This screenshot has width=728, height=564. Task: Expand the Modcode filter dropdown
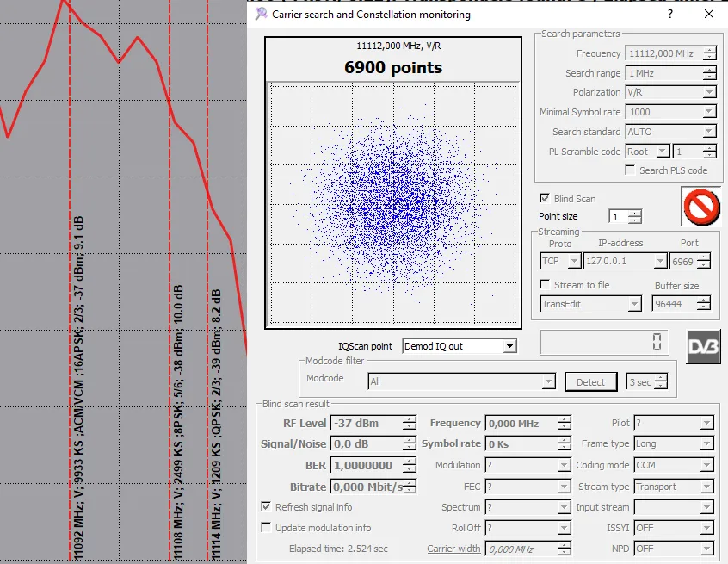548,381
